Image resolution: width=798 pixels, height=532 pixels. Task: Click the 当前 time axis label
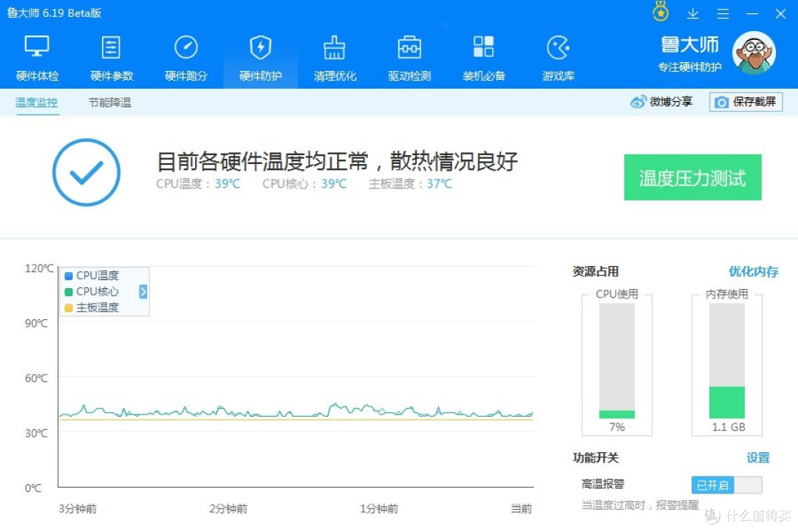(522, 508)
